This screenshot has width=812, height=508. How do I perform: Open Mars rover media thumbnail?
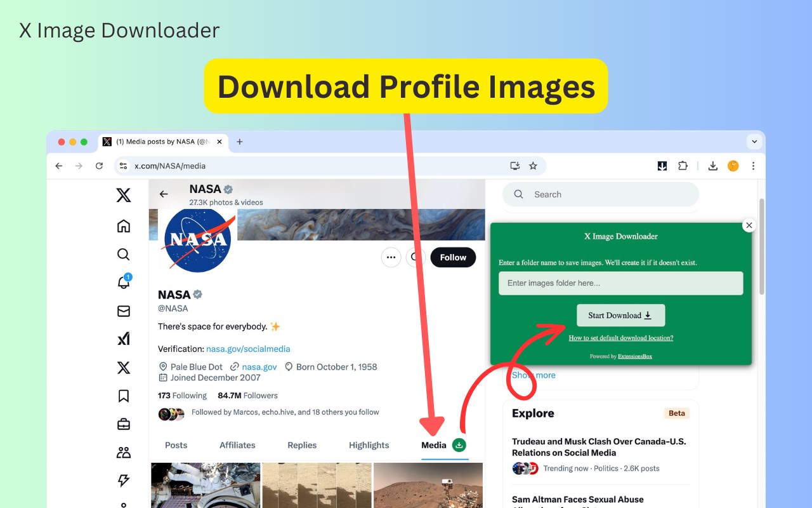428,485
